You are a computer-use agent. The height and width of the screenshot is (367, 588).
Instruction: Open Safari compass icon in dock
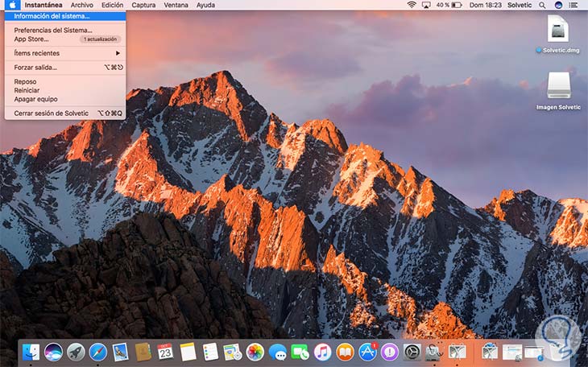pos(98,352)
